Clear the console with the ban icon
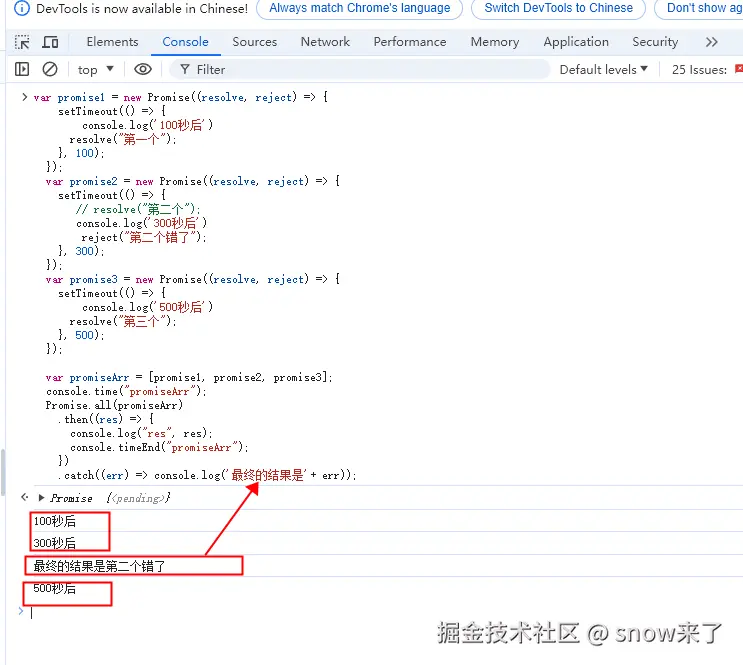The height and width of the screenshot is (665, 743). tap(50, 70)
